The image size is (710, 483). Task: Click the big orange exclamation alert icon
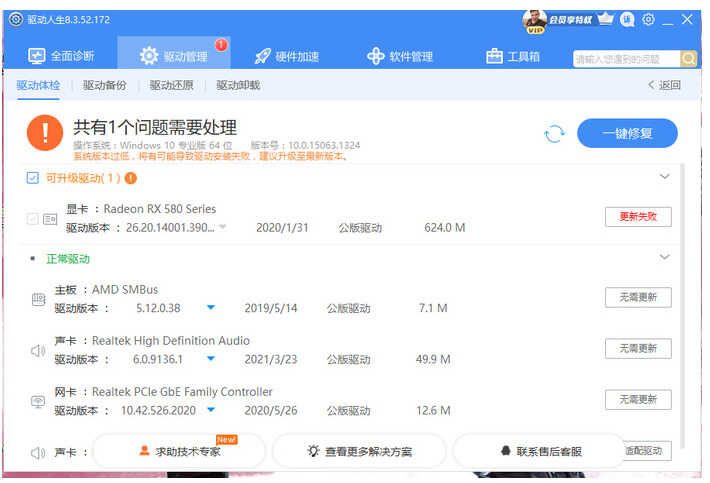[45, 133]
